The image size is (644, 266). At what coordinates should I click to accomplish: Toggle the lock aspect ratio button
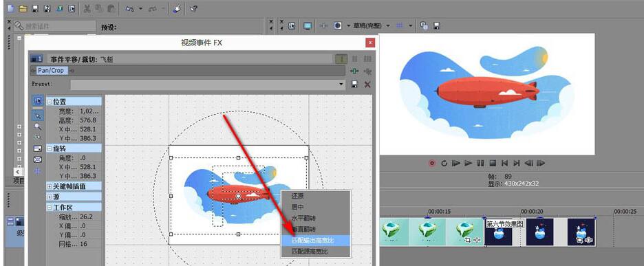tap(37, 148)
